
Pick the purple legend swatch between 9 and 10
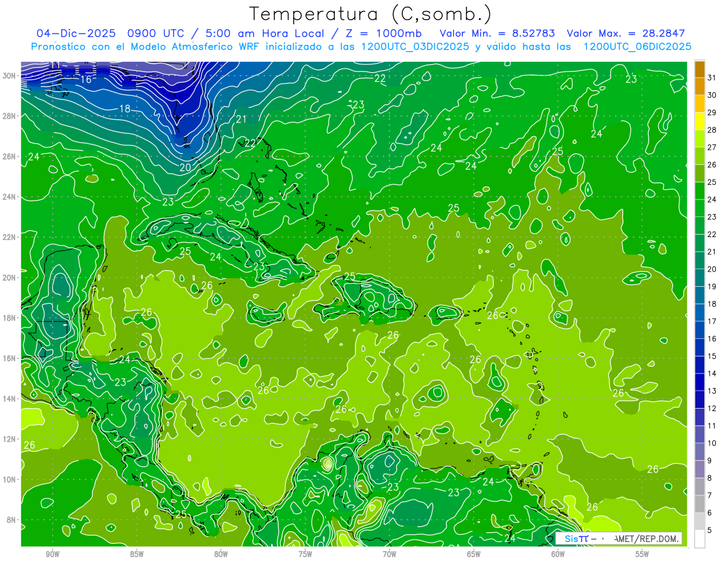(699, 452)
